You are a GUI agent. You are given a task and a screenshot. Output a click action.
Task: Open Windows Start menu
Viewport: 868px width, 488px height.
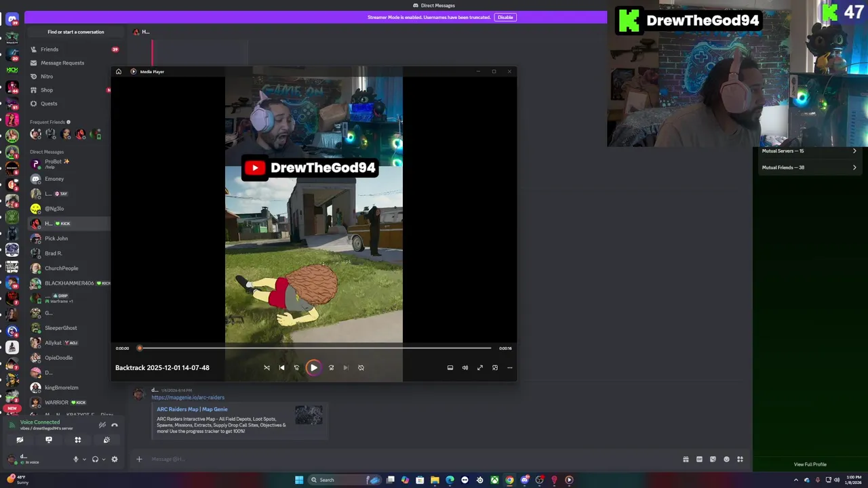pos(299,480)
